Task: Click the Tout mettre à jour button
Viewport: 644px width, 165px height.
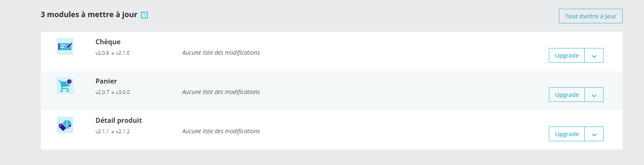Action: [591, 16]
